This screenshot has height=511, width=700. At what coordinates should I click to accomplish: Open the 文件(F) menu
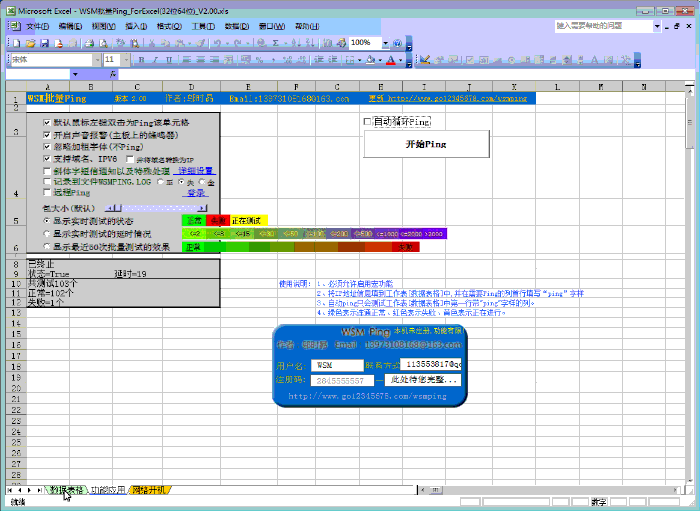pos(38,26)
